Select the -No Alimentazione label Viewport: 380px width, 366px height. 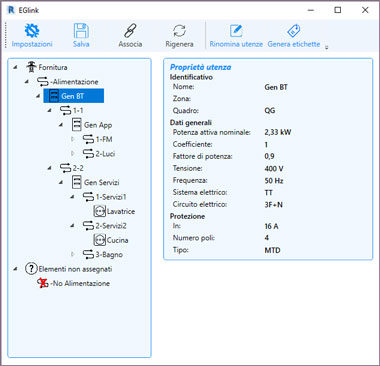80,283
